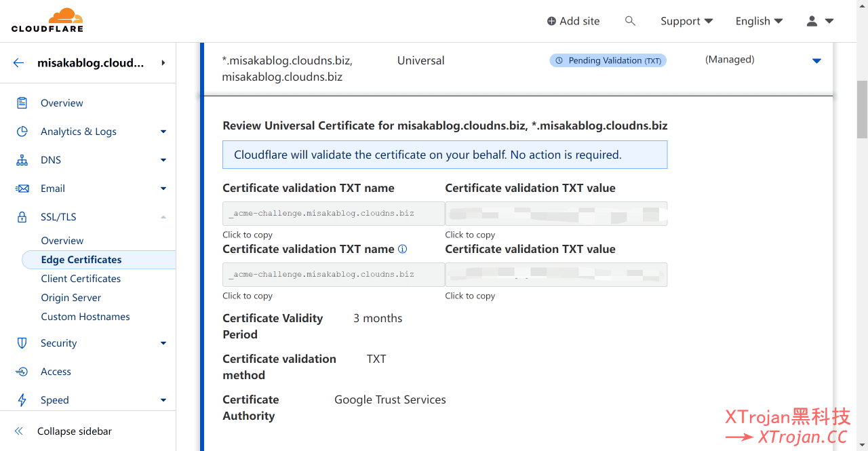Click the Security shield icon
Screen dimensions: 868x451
[22, 343]
